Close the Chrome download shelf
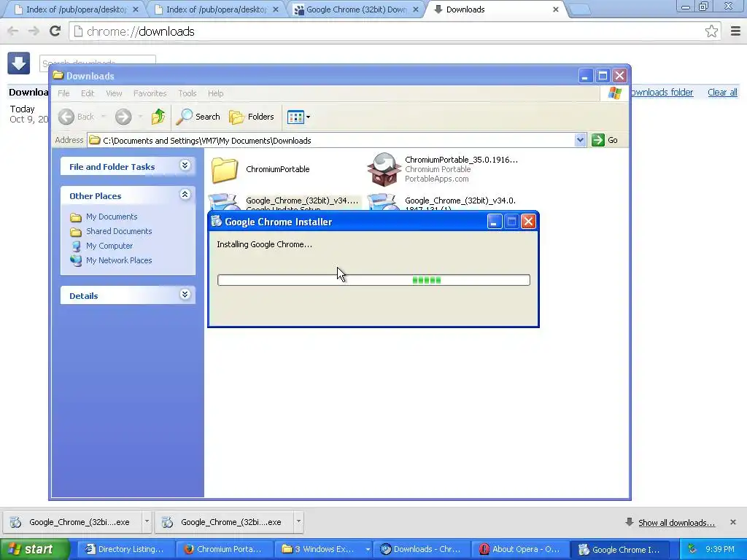 (x=732, y=522)
